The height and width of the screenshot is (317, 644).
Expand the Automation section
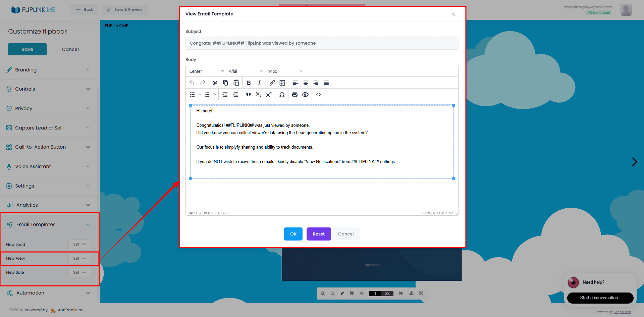tap(88, 293)
